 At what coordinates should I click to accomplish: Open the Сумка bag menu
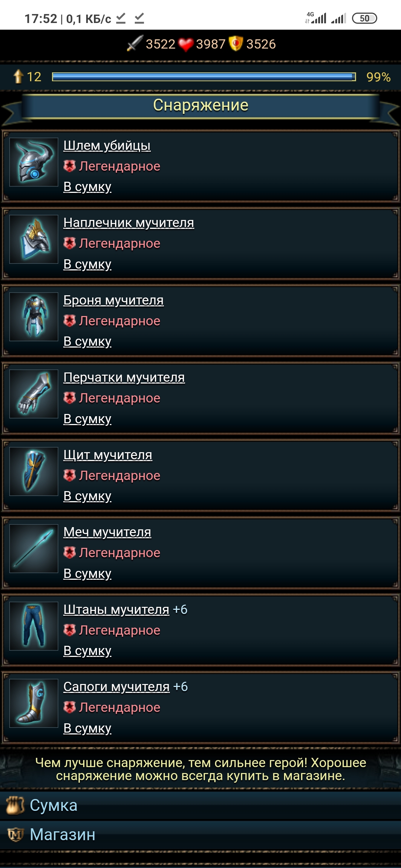point(200,805)
